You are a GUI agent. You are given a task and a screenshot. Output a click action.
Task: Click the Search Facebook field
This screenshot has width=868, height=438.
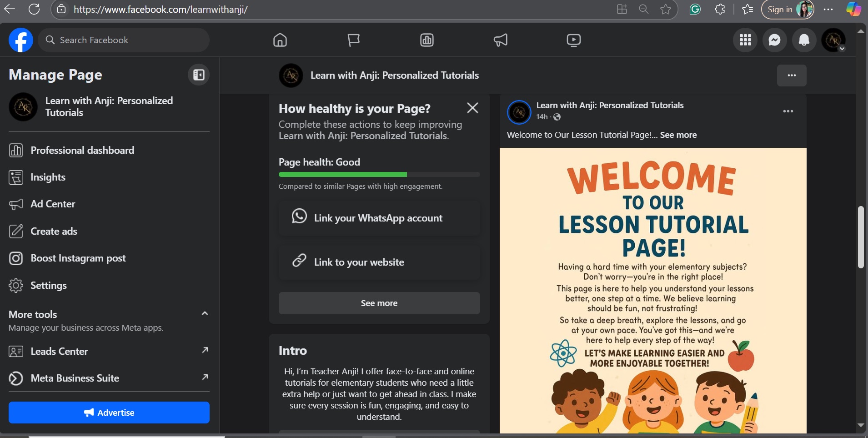point(124,40)
